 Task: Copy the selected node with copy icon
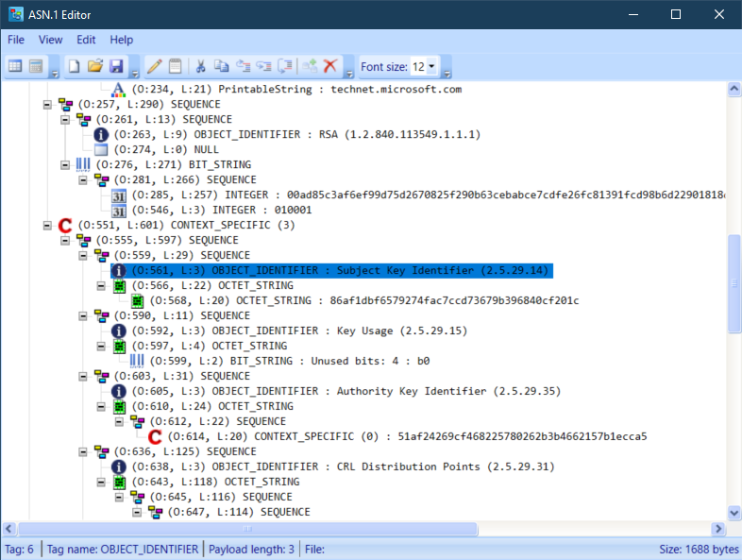point(222,66)
